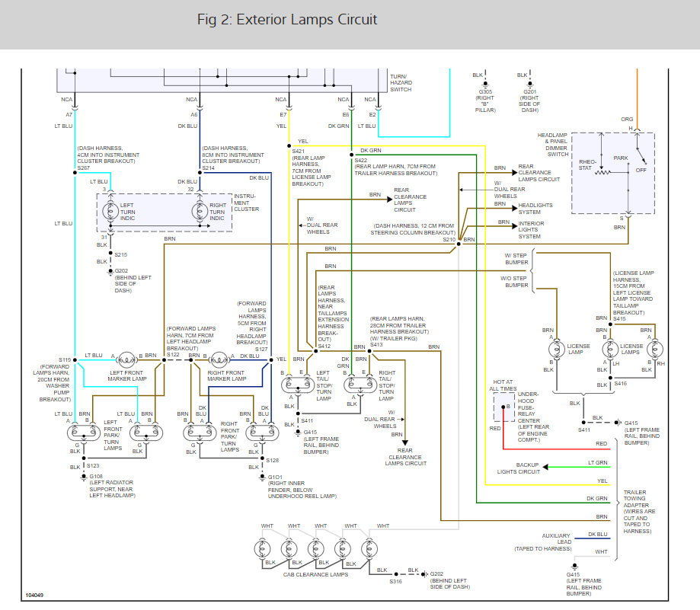Click the single LICENSE LAMP bulb symbol
This screenshot has width=700, height=610.
click(x=557, y=350)
